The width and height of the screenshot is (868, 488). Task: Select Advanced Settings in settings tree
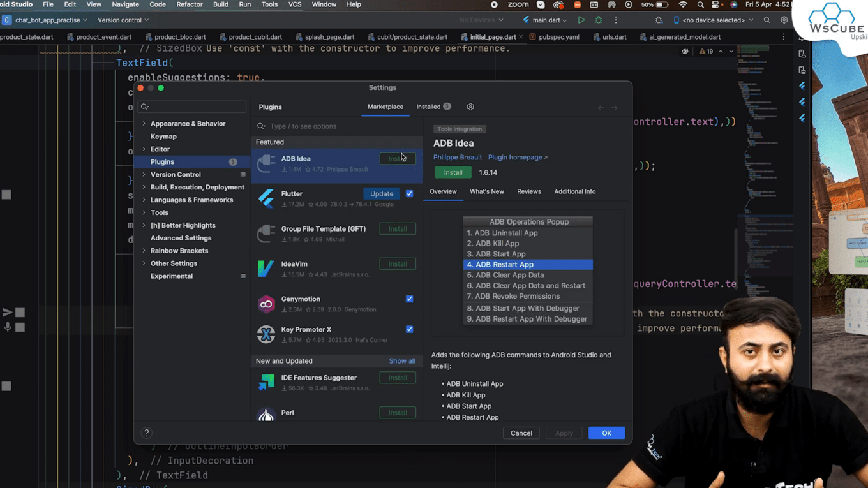[x=181, y=238]
